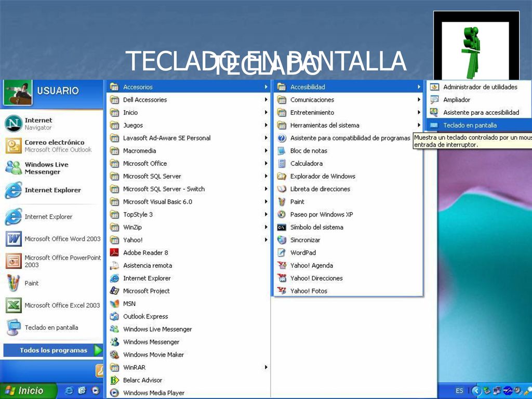Open Ampliador magnifier icon
Viewport: 532px width, 399px height.
(x=434, y=100)
